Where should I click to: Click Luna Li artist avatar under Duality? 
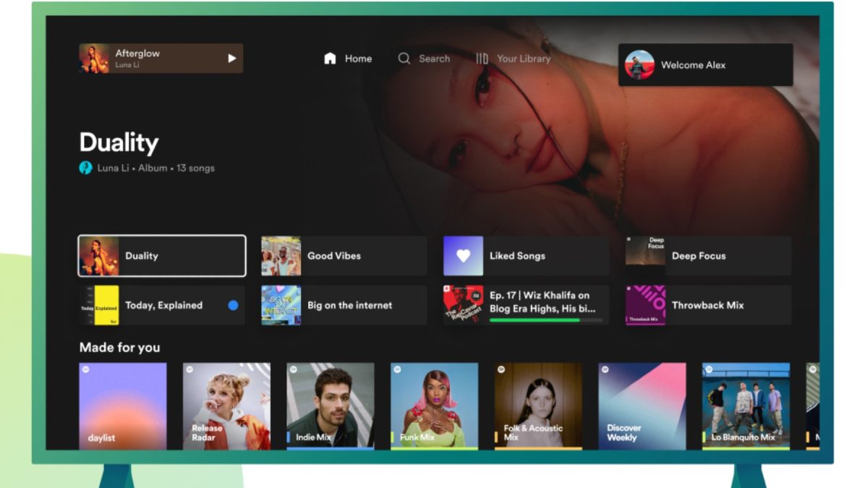point(85,168)
